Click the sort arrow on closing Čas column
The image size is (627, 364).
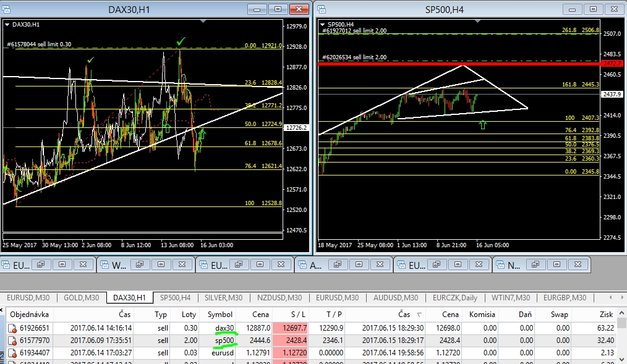[419, 315]
